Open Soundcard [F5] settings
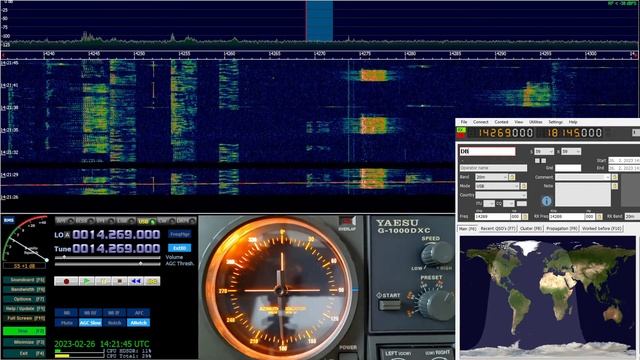The height and width of the screenshot is (360, 640). click(x=24, y=280)
